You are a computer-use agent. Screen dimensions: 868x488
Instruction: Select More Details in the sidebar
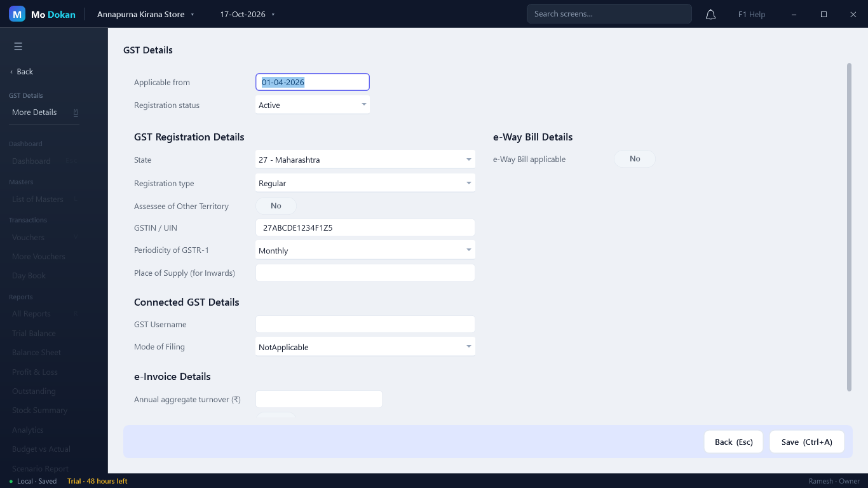[34, 112]
